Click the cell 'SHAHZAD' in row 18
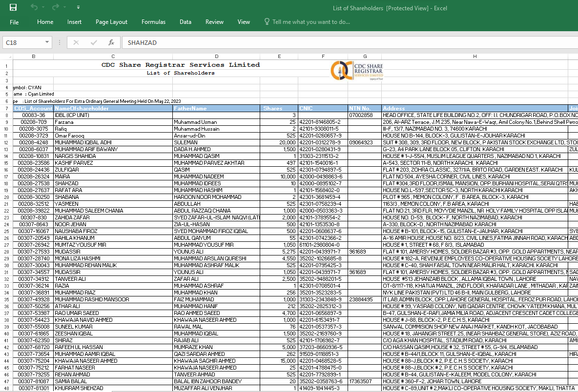This screenshot has width=578, height=392. [x=113, y=184]
